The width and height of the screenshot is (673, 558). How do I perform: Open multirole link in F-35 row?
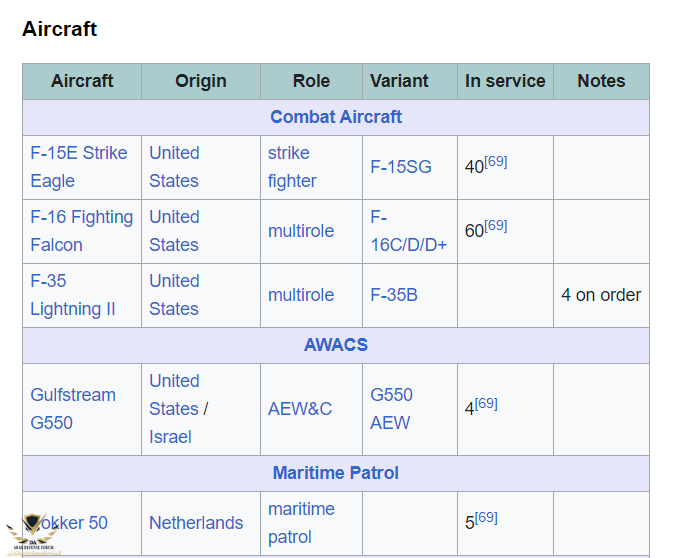(x=301, y=295)
